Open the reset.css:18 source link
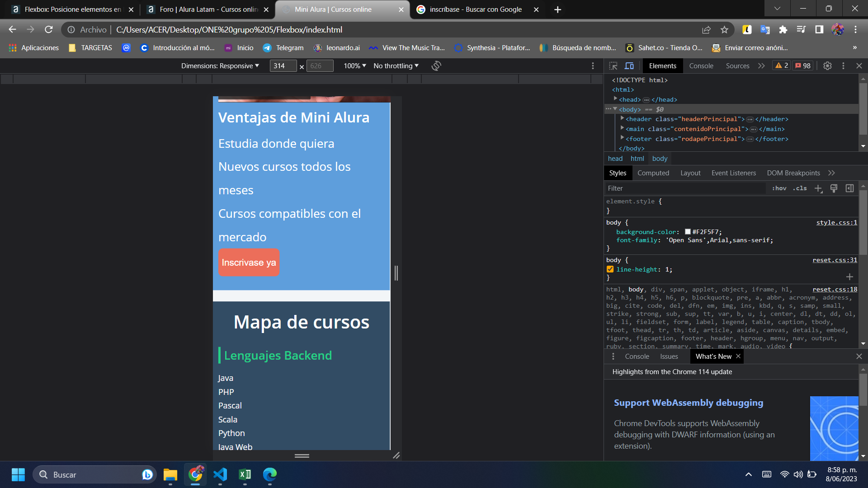 tap(835, 289)
